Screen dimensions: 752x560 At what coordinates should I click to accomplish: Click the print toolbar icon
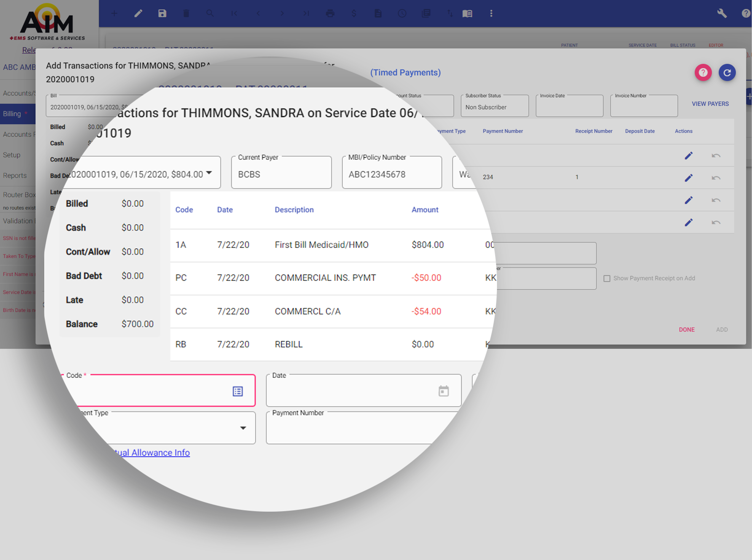coord(330,13)
